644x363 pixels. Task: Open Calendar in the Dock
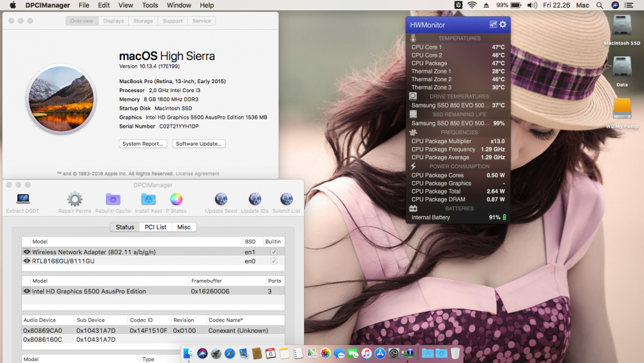(270, 353)
